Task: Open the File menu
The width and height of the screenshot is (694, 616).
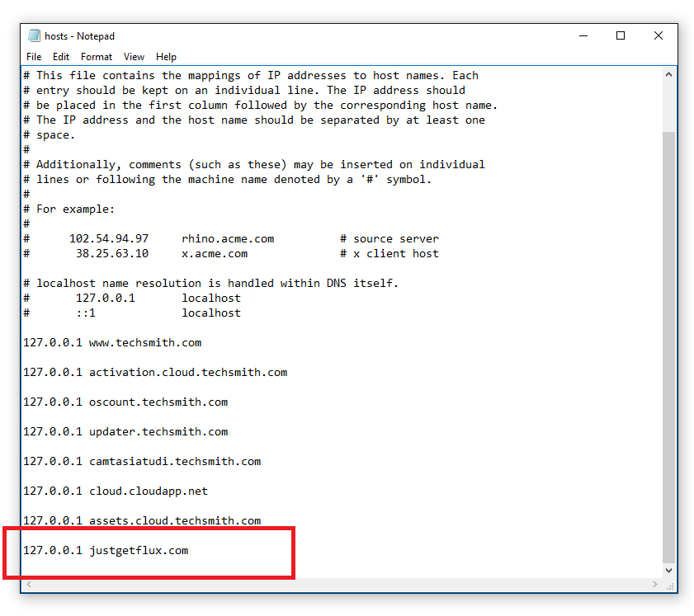Action: point(34,57)
